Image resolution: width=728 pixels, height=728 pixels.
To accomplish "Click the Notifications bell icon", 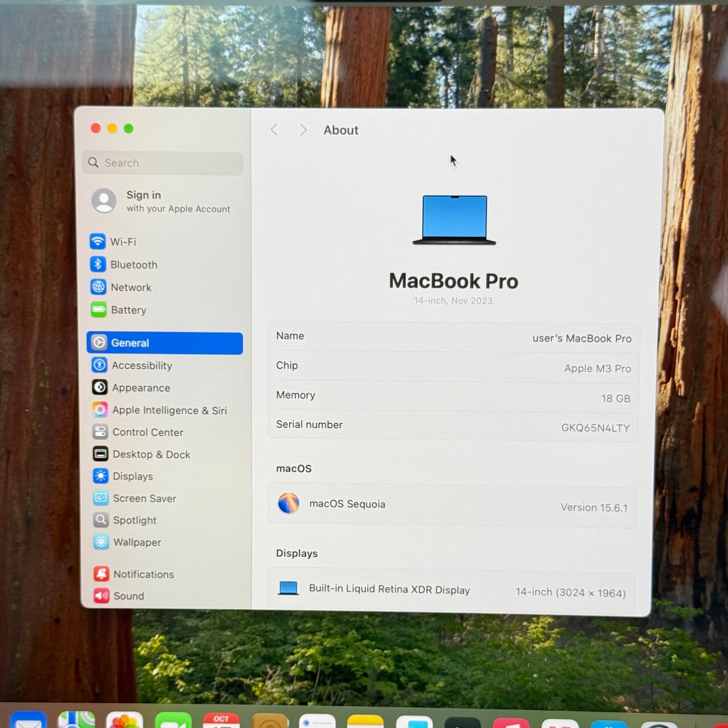I will (x=101, y=574).
